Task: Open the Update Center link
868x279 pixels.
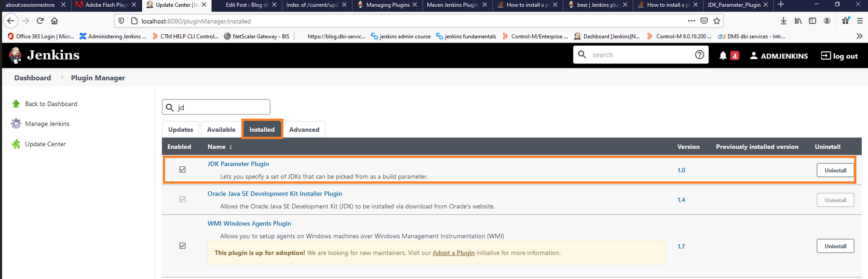Action: tap(45, 144)
